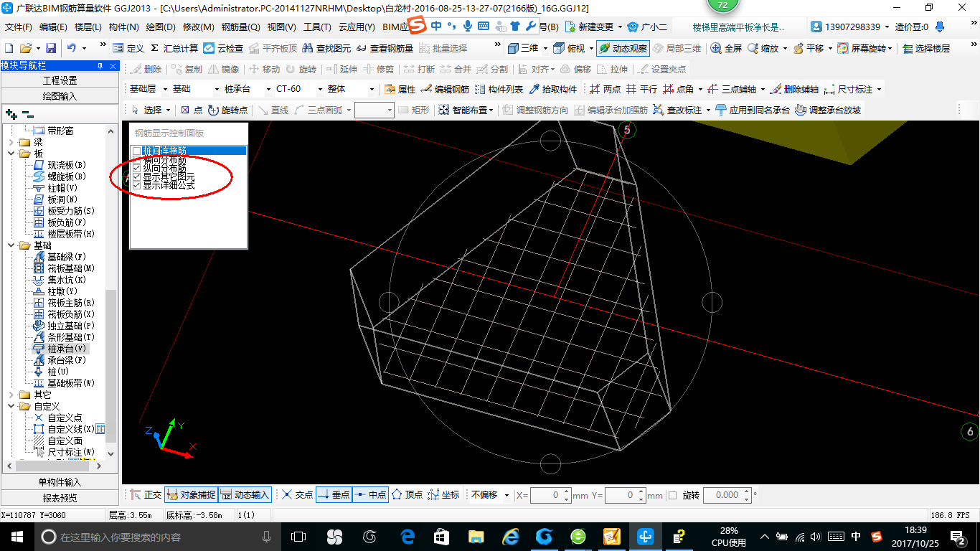980x551 pixels.
Task: Open 属性 properties panel
Action: point(400,89)
